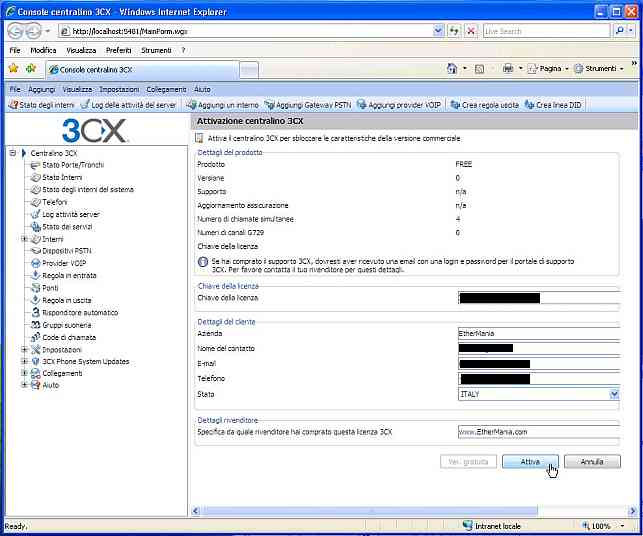Screen dimensions: 643x536
Task: Open Dispositivi PSTN node icon
Action: 36,251
